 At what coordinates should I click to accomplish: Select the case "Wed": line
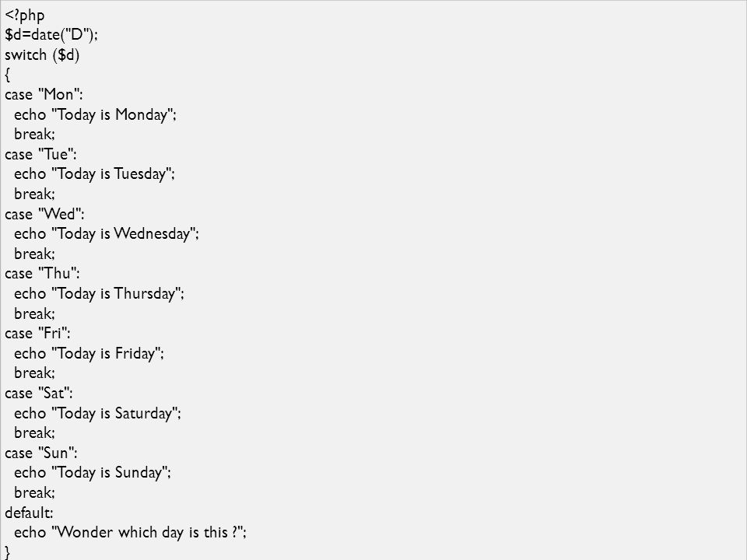44,214
